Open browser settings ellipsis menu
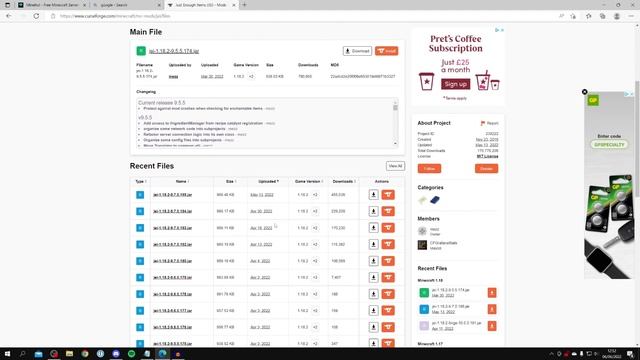 631,16
